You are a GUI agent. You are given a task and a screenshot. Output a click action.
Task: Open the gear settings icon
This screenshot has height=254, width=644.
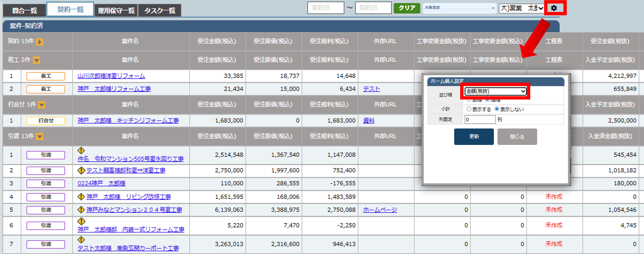(554, 8)
